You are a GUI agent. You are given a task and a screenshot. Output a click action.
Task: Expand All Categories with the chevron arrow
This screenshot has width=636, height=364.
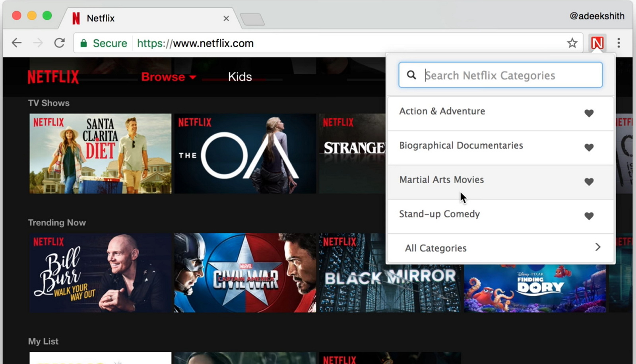tap(598, 247)
